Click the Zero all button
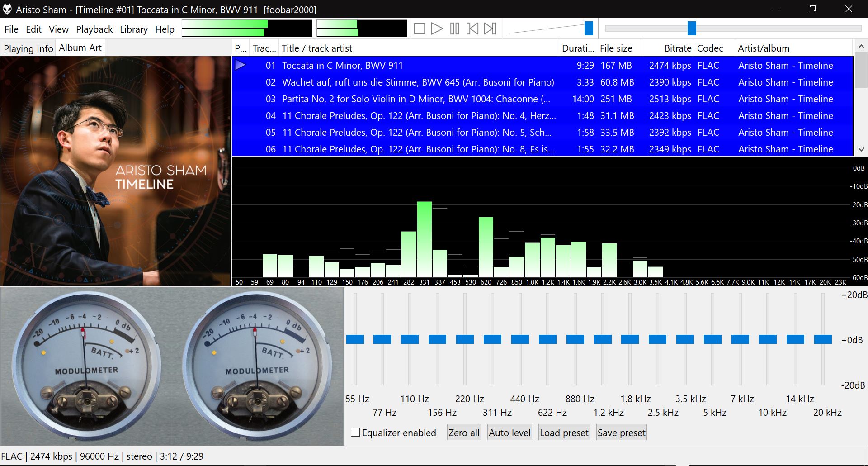The width and height of the screenshot is (868, 466). pos(464,433)
